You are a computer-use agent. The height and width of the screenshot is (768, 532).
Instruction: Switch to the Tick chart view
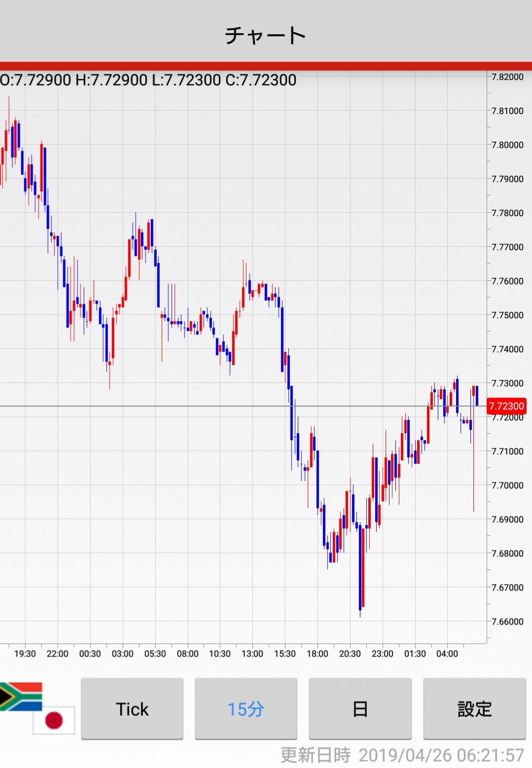(x=132, y=709)
